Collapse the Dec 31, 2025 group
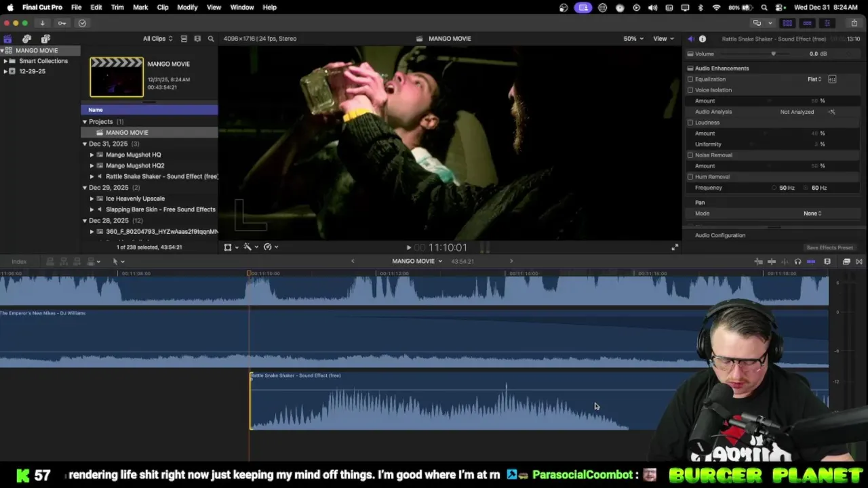The image size is (868, 488). (85, 144)
